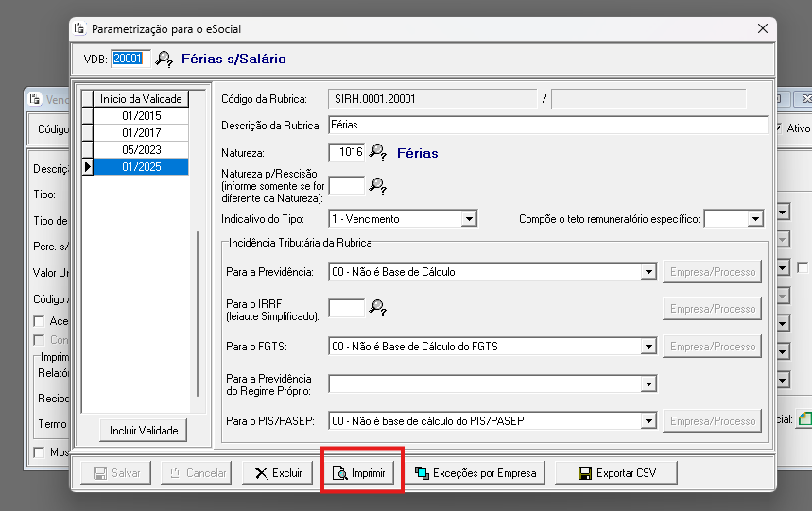Select the 01/2015 validity row

[141, 115]
